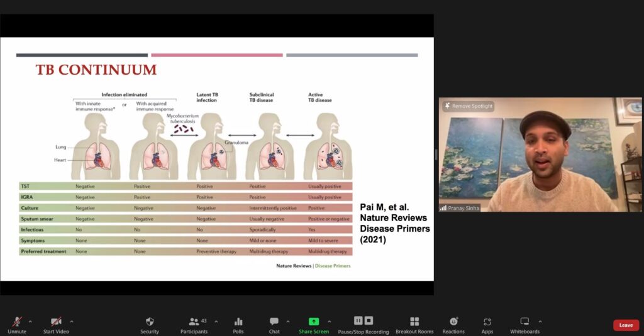Screen dimensions: 644x336
Task: Open Whiteboards from the toolbar
Action: 525,322
